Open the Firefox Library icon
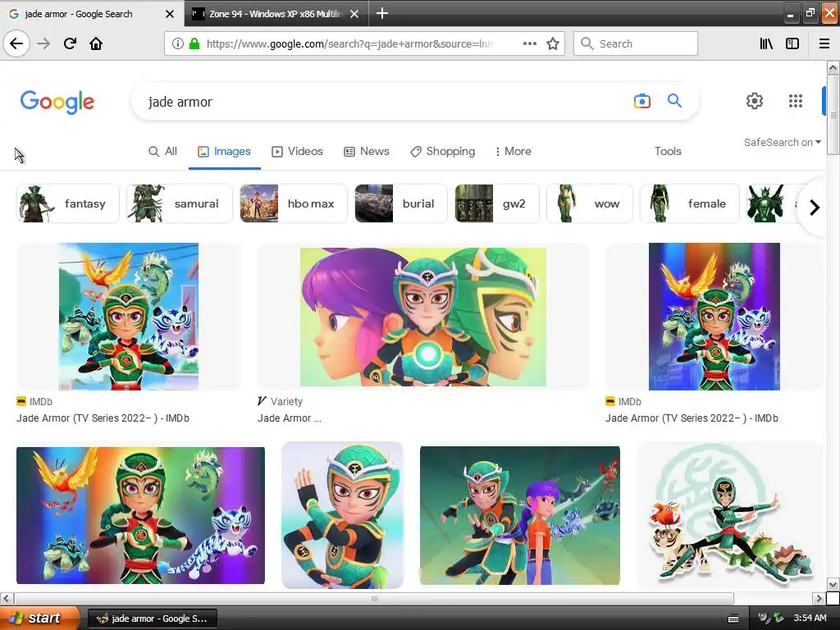Image resolution: width=840 pixels, height=630 pixels. (x=766, y=43)
